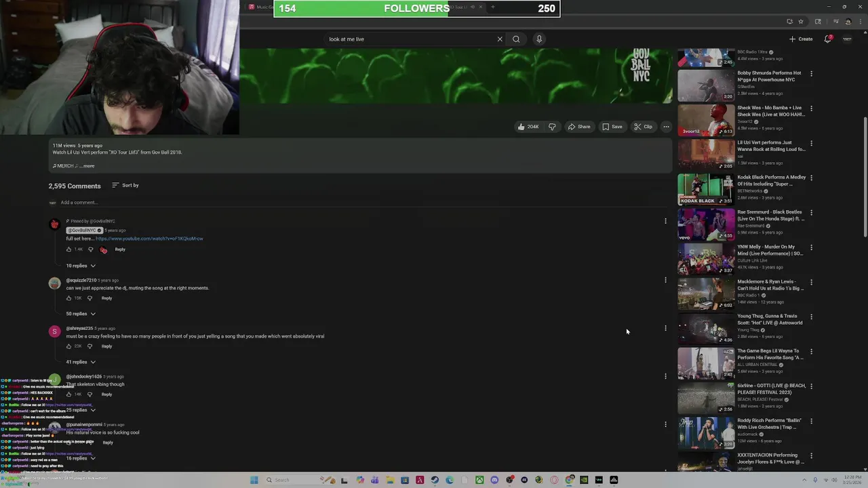This screenshot has width=868, height=488.
Task: Like the @shreyas235 comment
Action: tap(68, 346)
